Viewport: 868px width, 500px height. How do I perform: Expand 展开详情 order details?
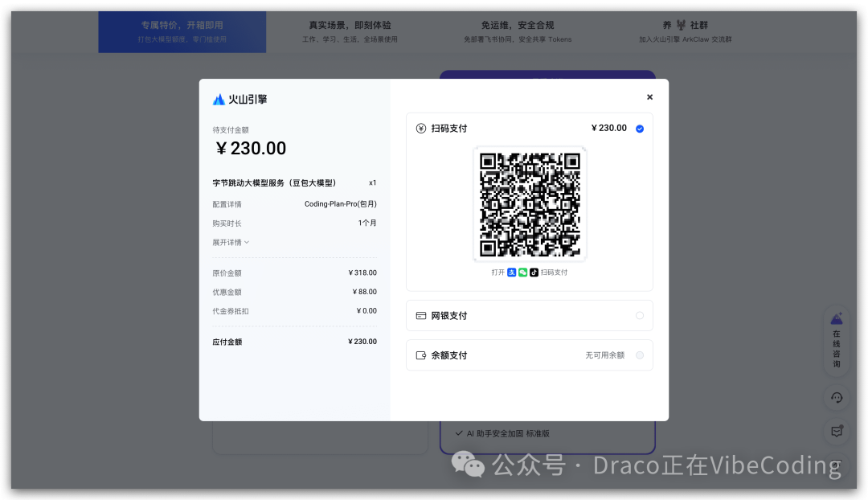[231, 243]
